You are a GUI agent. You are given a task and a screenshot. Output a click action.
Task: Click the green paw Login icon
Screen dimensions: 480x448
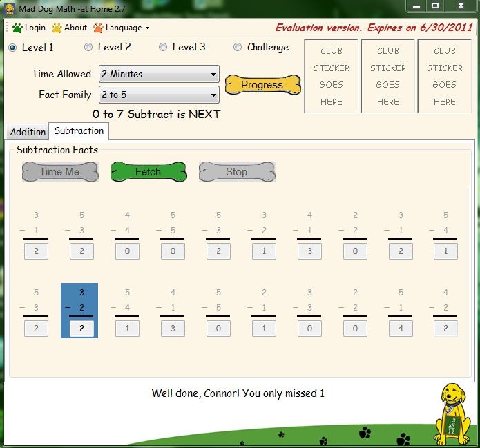[17, 28]
